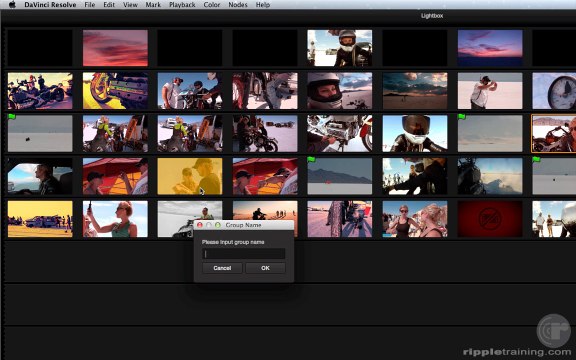Select the man driving car clip
The height and width of the screenshot is (360, 576).
click(40, 176)
